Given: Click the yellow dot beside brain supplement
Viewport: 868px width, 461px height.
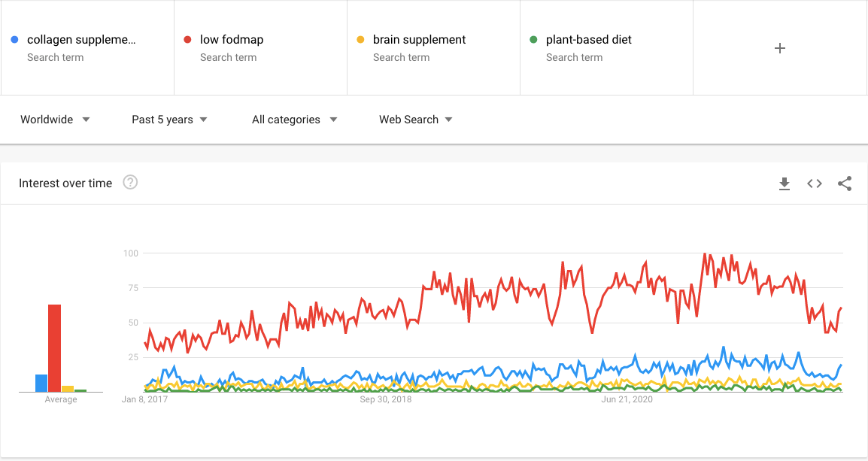Looking at the screenshot, I should coord(361,40).
